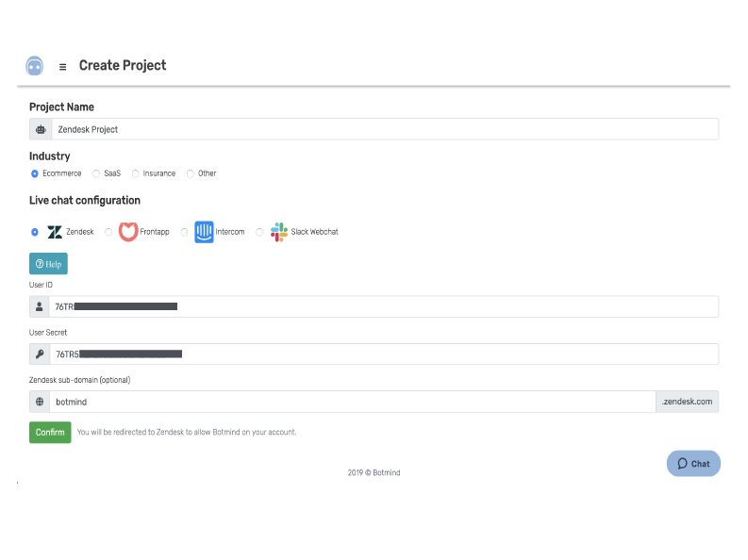The width and height of the screenshot is (748, 560).
Task: Open the Help button
Action: (49, 264)
